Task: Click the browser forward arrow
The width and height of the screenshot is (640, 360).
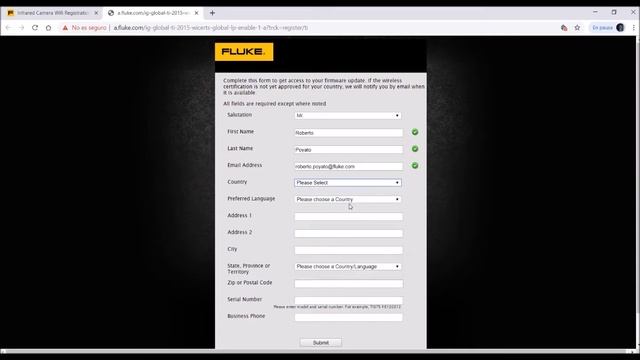Action: 22,28
